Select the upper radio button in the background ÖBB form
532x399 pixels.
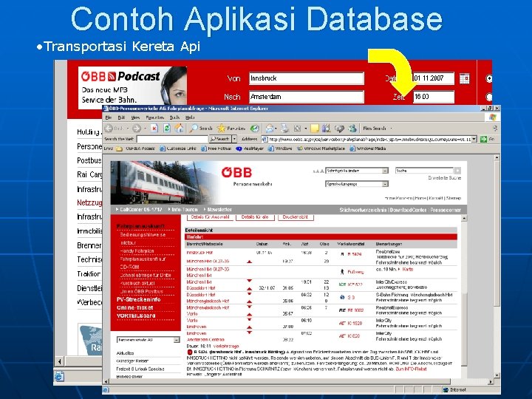[489, 78]
